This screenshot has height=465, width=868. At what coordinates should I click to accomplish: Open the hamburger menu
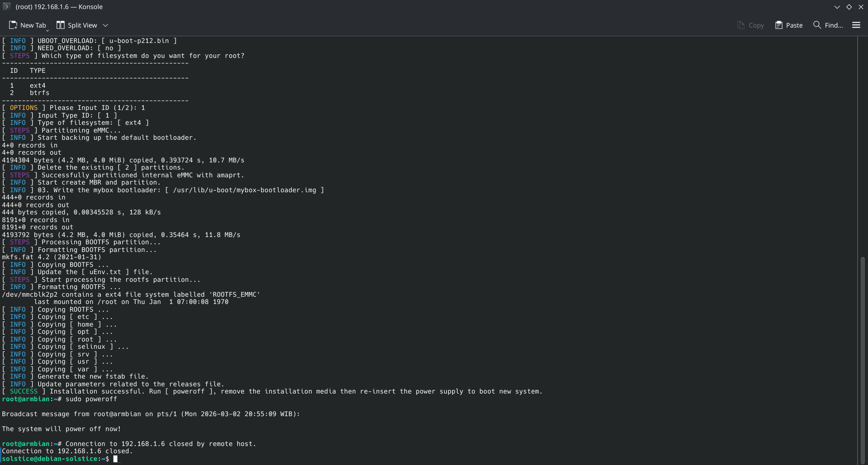pyautogui.click(x=856, y=25)
